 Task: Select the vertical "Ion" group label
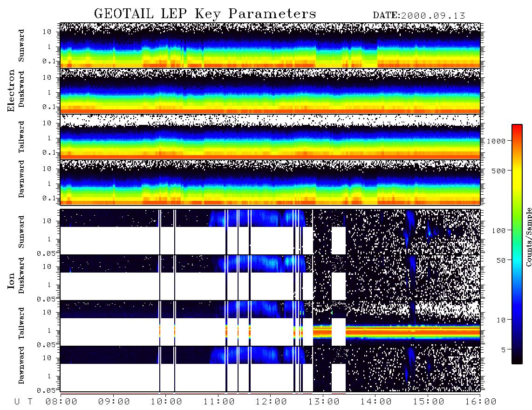(x=11, y=280)
